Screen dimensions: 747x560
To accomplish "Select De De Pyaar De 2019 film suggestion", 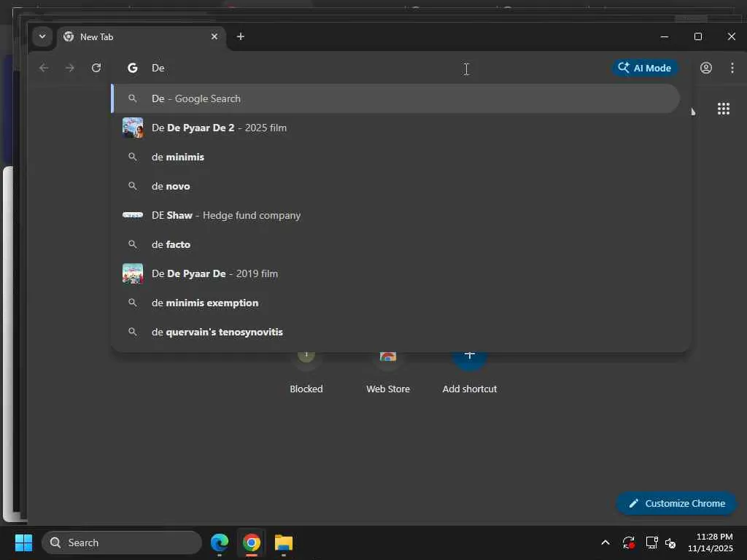I will (395, 274).
